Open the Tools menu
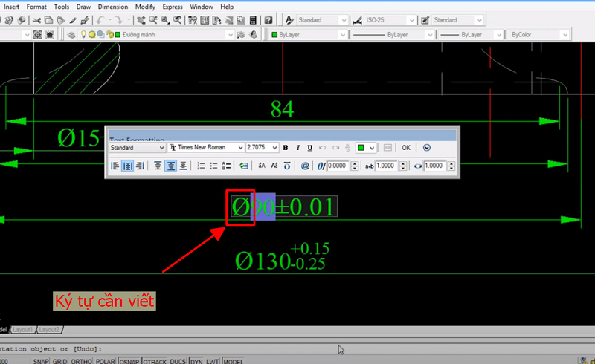This screenshot has height=364, width=595. click(x=62, y=7)
